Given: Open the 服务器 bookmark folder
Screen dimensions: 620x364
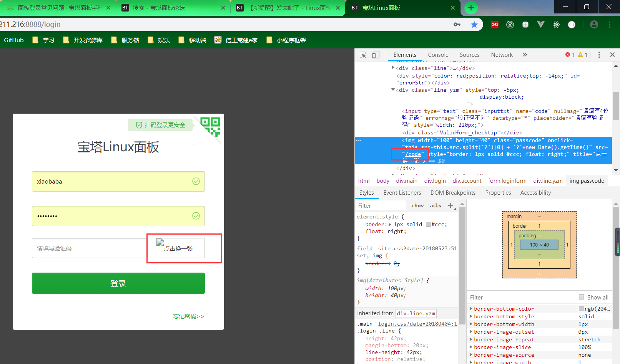Looking at the screenshot, I should (x=125, y=40).
